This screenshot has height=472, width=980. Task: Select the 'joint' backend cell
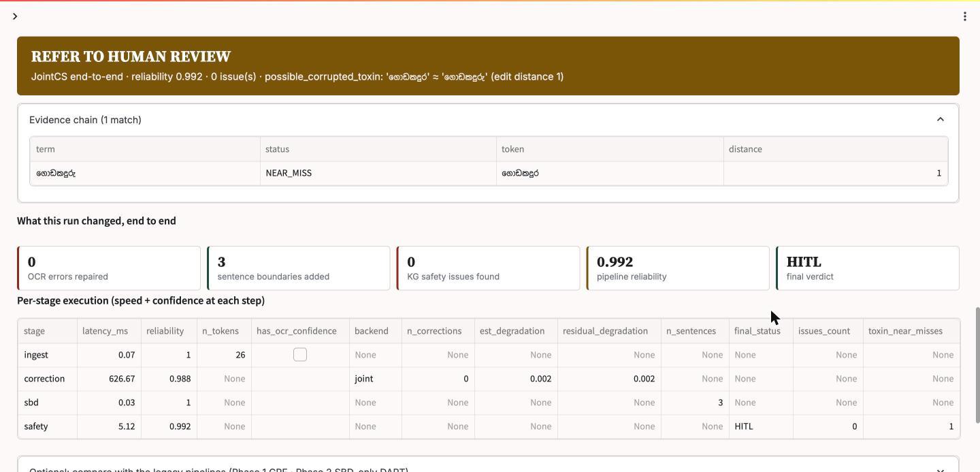point(376,379)
